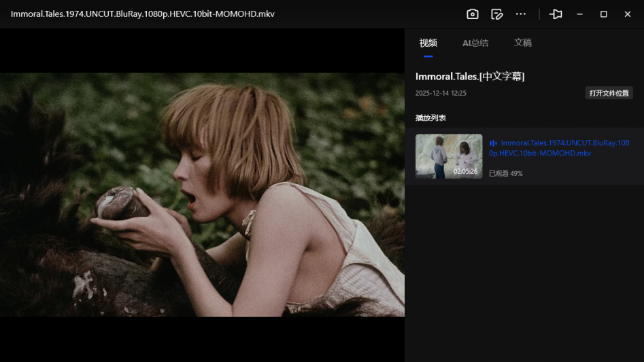Click the video frame to toggle playback
This screenshot has height=362, width=644.
[202, 194]
